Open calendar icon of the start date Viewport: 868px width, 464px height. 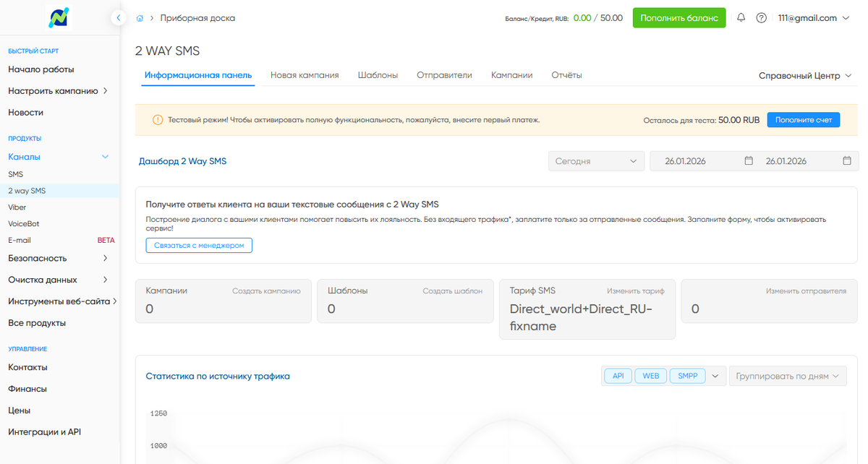click(749, 161)
